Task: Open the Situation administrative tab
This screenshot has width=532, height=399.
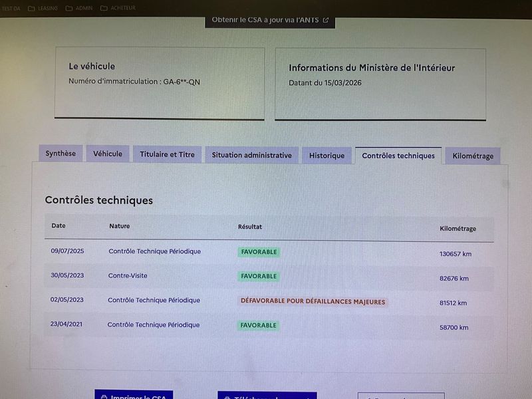Action: click(x=252, y=155)
